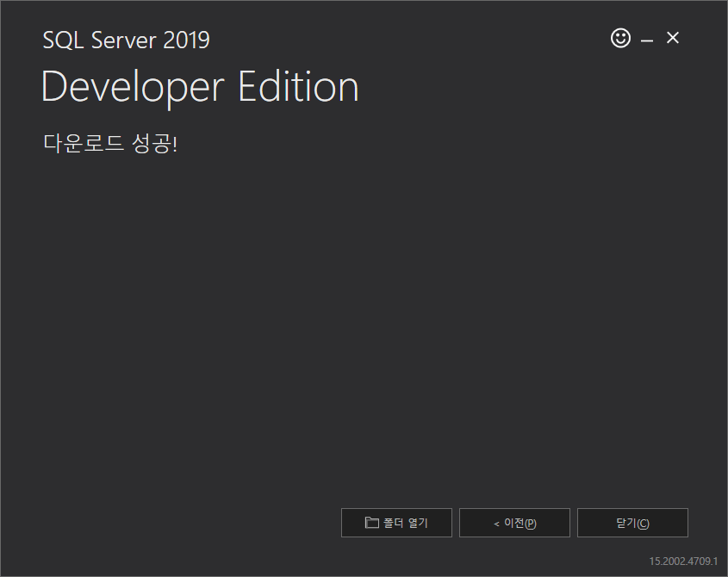
Task: Click the Developer Edition heading
Action: click(200, 87)
